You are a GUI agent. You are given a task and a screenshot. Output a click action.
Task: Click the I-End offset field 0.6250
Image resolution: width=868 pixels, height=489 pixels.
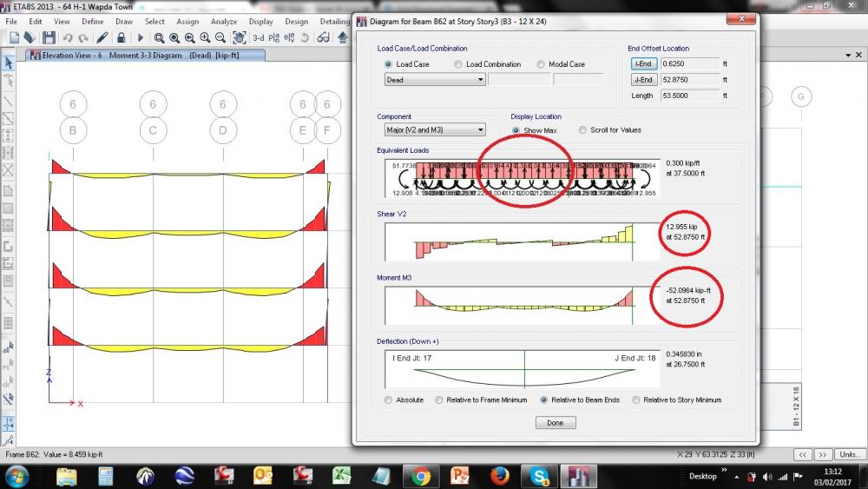pos(690,63)
